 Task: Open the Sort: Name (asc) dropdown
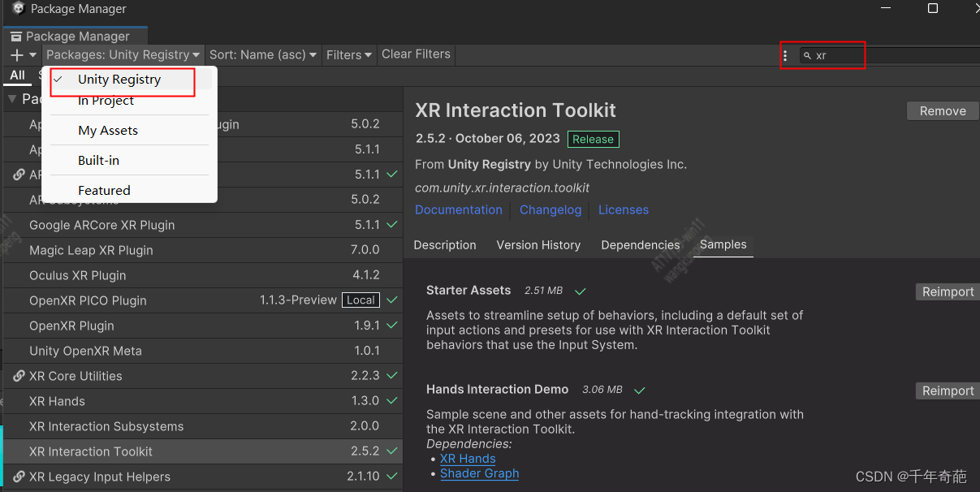coord(262,55)
